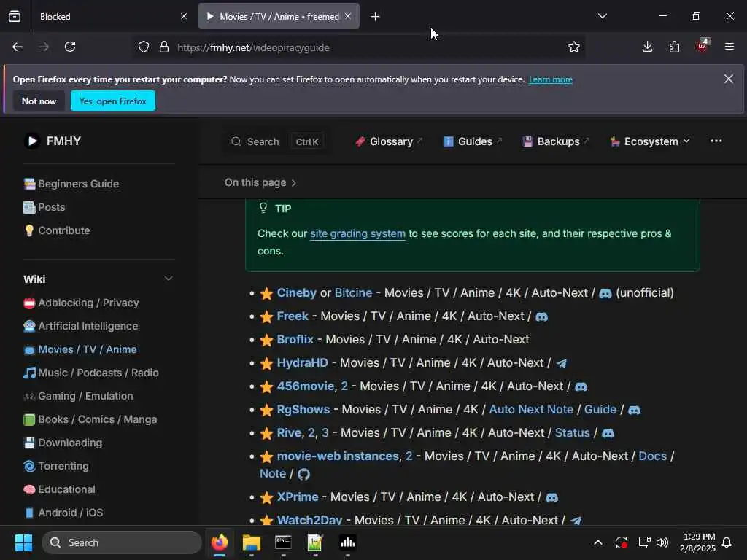Open the three-dots extra navigation menu
Screen dimensions: 747x560
click(716, 141)
